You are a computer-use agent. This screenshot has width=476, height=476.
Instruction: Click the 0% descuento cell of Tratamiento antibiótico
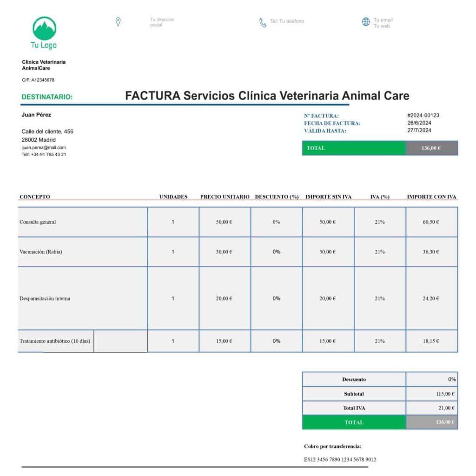(x=277, y=341)
